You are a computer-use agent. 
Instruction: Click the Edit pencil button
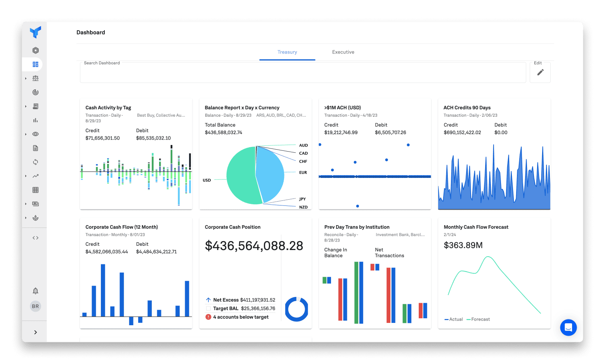coord(540,72)
